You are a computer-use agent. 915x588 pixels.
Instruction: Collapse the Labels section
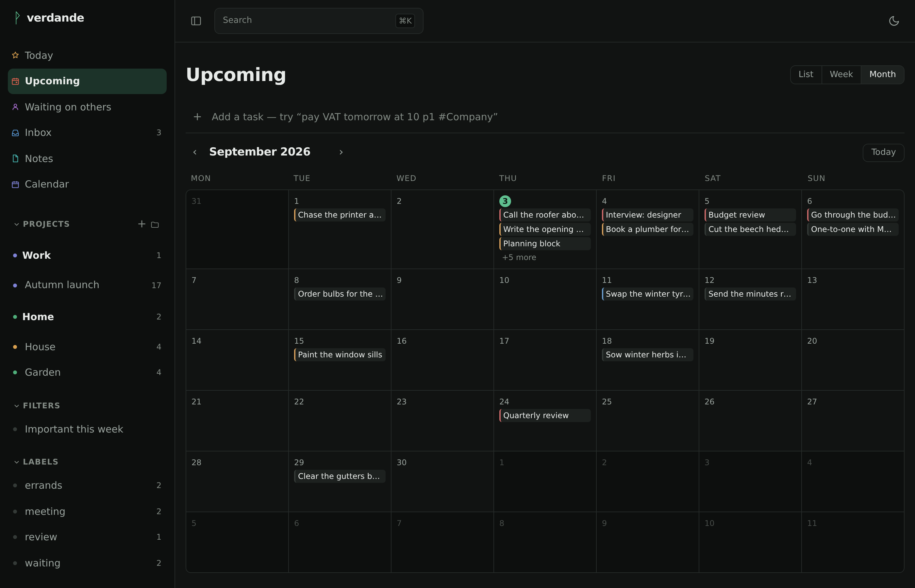(16, 462)
